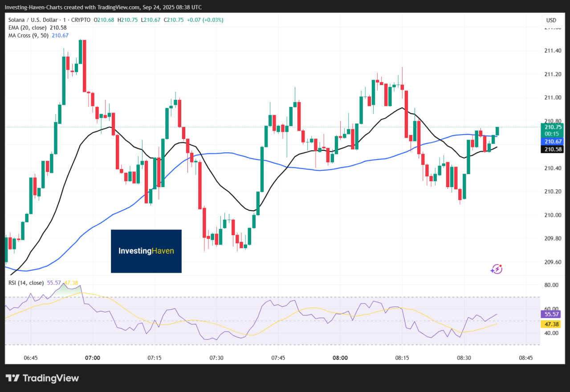Click the black 210.58 EMA price tag
The image size is (570, 392).
[x=551, y=149]
